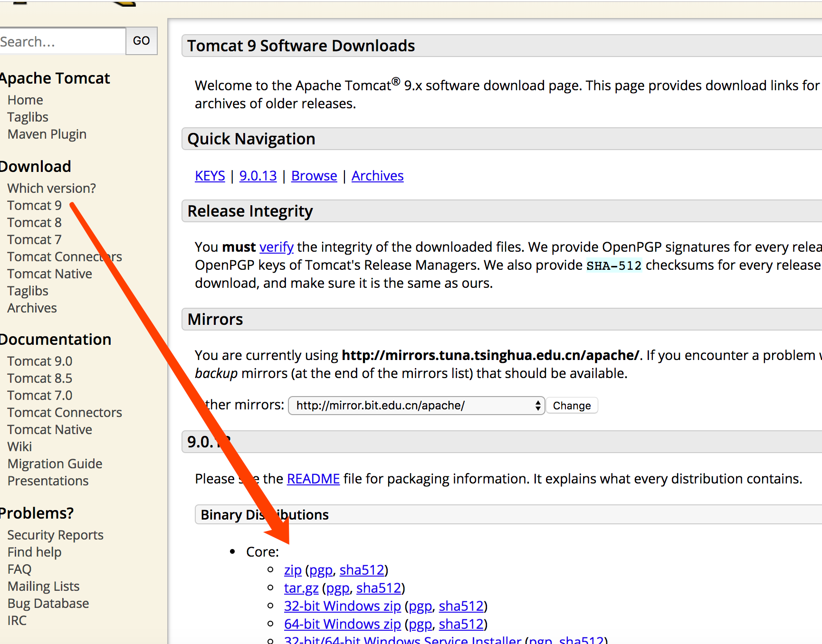Open the Presentations link
The height and width of the screenshot is (644, 822).
48,481
